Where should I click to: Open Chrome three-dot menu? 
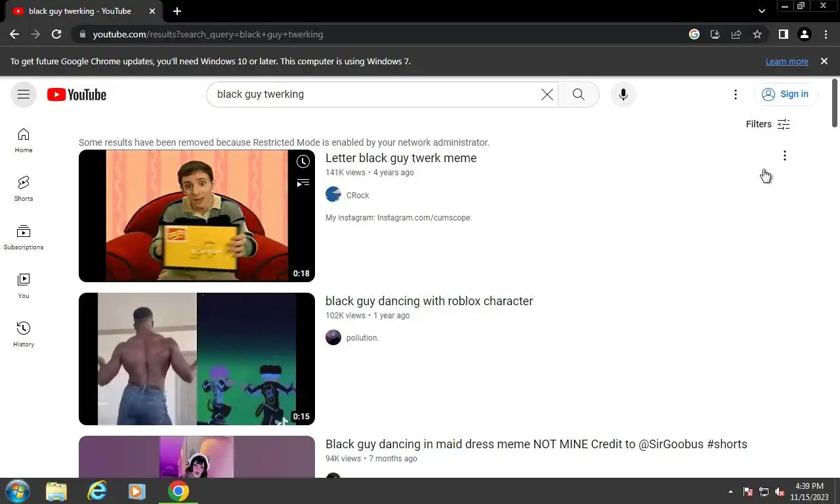click(826, 34)
